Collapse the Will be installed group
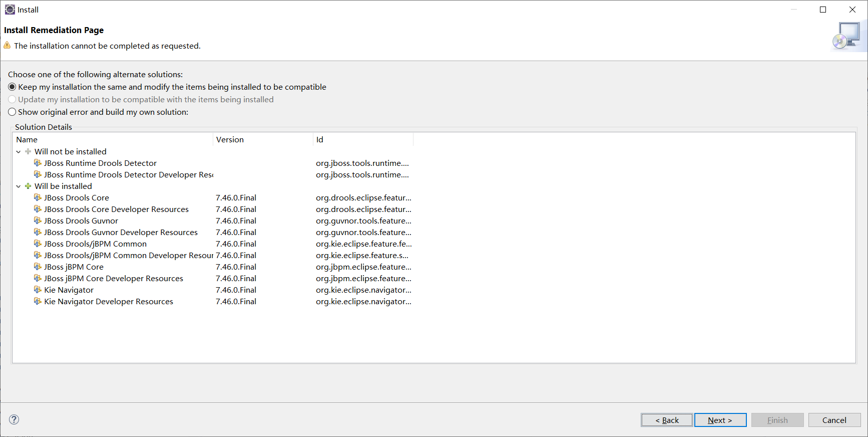Viewport: 868px width, 437px height. 19,186
